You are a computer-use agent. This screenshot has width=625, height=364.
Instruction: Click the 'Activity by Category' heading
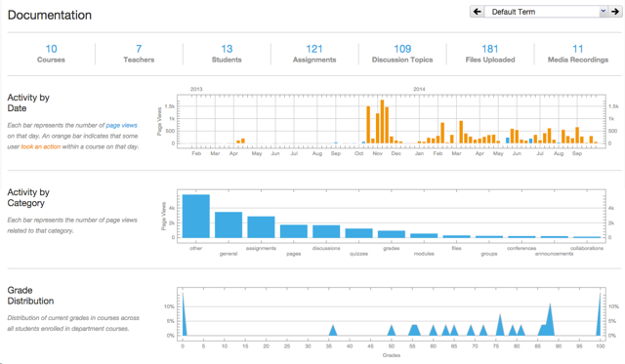click(x=28, y=197)
